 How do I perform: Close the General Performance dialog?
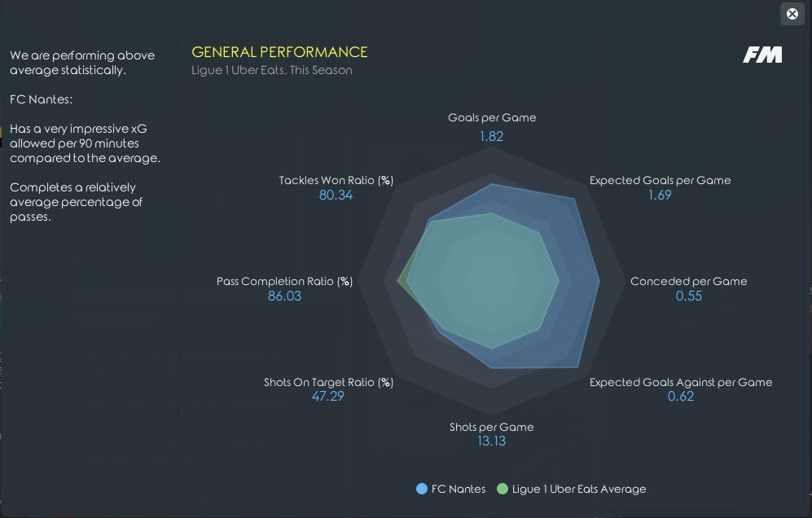coord(792,14)
